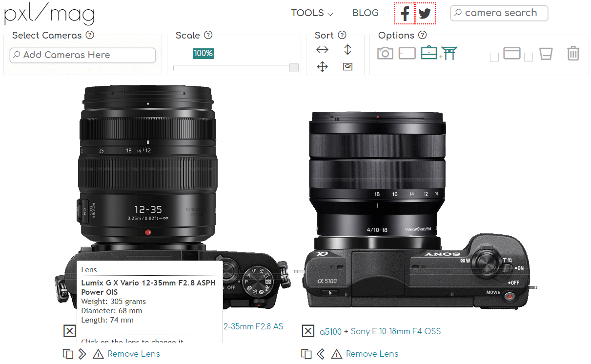This screenshot has width=591, height=364.
Task: Open the pxl/mag home logo
Action: click(49, 14)
